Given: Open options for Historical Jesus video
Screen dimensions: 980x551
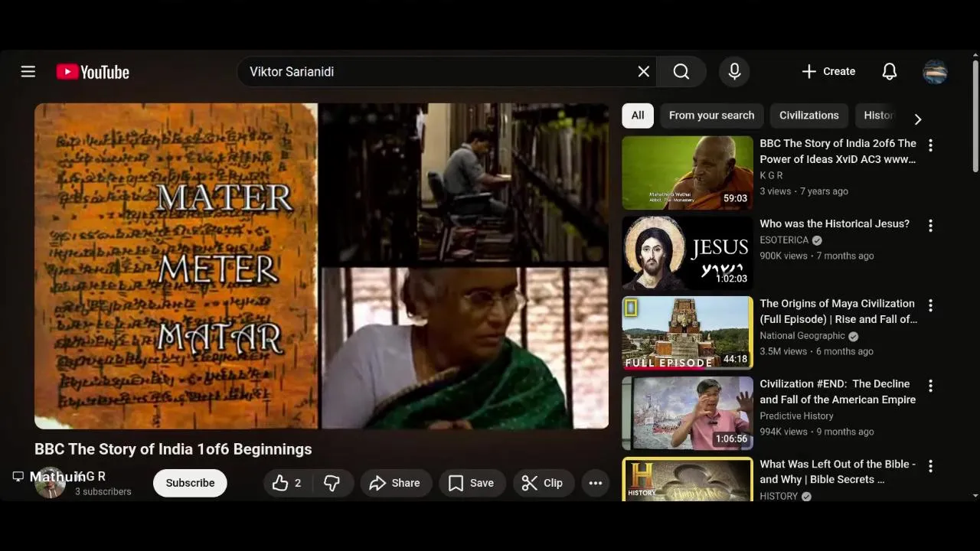Looking at the screenshot, I should point(930,226).
